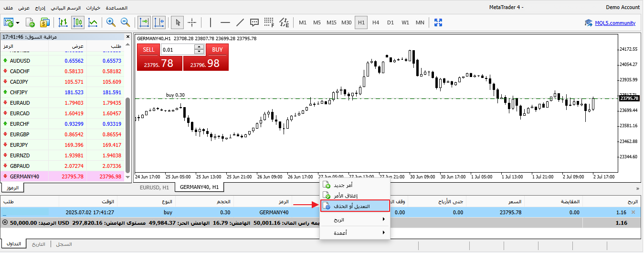Open the new chart dropdown arrow
Screen dimensions: 644x253
point(18,22)
